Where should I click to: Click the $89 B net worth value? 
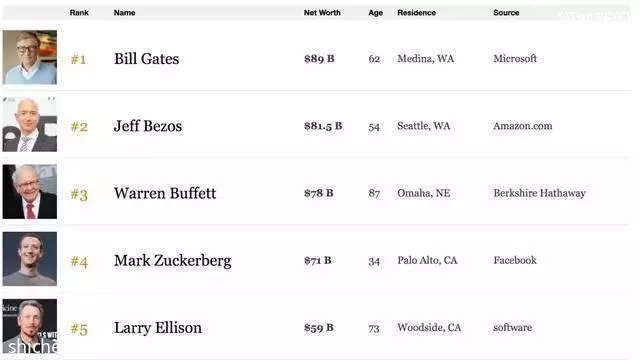tap(319, 59)
